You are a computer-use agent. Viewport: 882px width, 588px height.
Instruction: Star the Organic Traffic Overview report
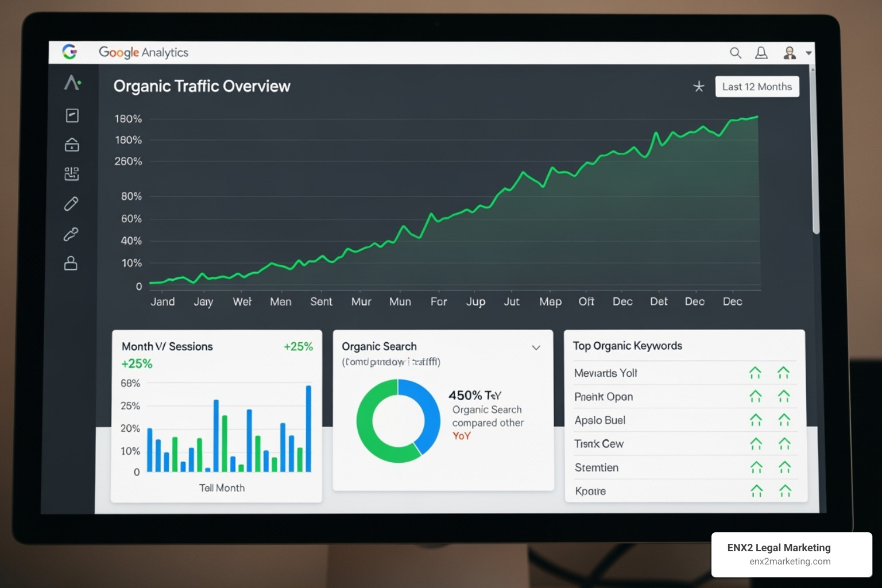699,87
